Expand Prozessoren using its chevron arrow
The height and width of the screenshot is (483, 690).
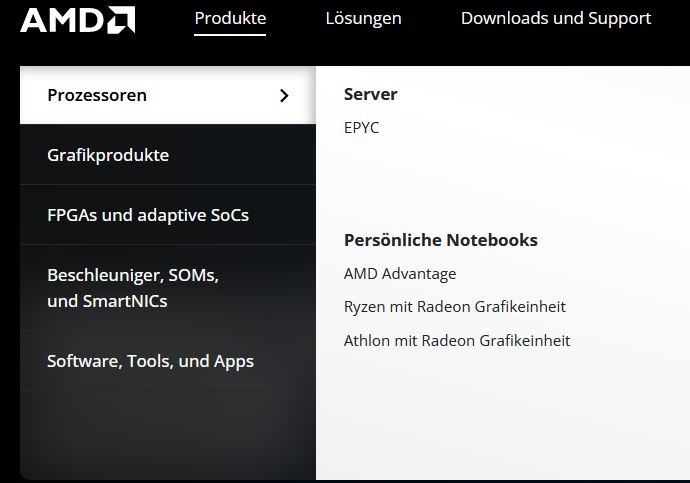click(x=284, y=95)
